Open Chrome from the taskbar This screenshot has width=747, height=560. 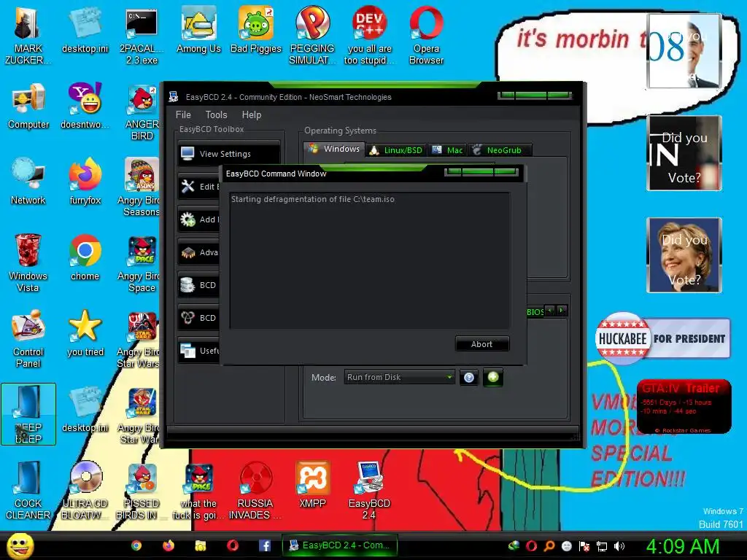pos(136,545)
